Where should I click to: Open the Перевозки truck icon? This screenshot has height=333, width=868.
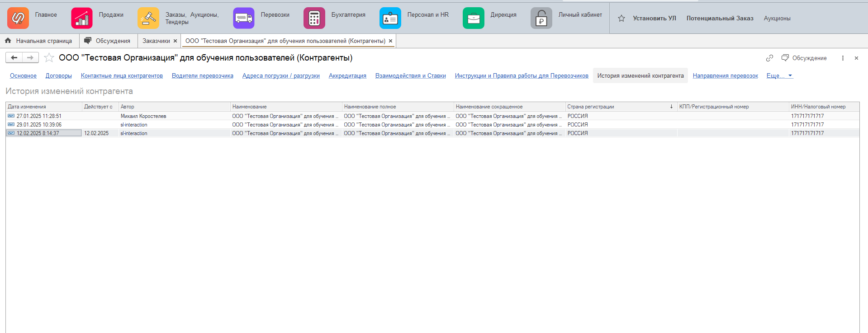pos(244,18)
